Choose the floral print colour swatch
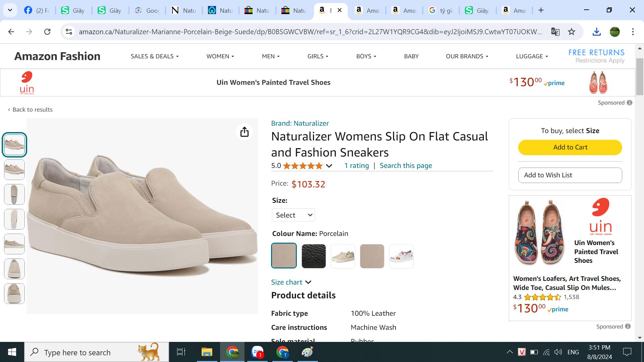The width and height of the screenshot is (644, 362). click(x=401, y=256)
